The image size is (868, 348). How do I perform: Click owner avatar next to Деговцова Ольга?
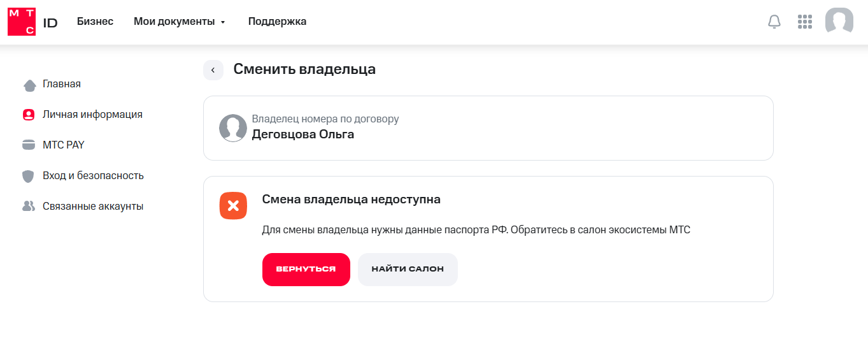[232, 128]
